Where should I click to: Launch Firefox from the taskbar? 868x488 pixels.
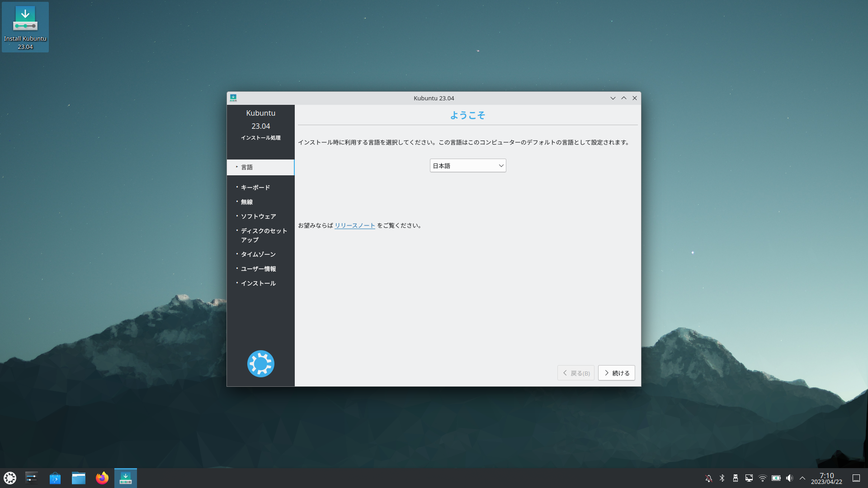click(x=102, y=478)
